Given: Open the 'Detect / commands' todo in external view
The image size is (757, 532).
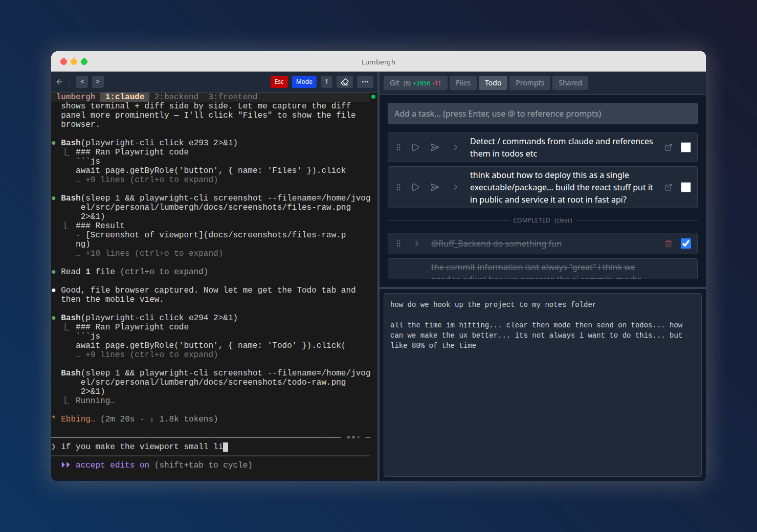Looking at the screenshot, I should 669,147.
